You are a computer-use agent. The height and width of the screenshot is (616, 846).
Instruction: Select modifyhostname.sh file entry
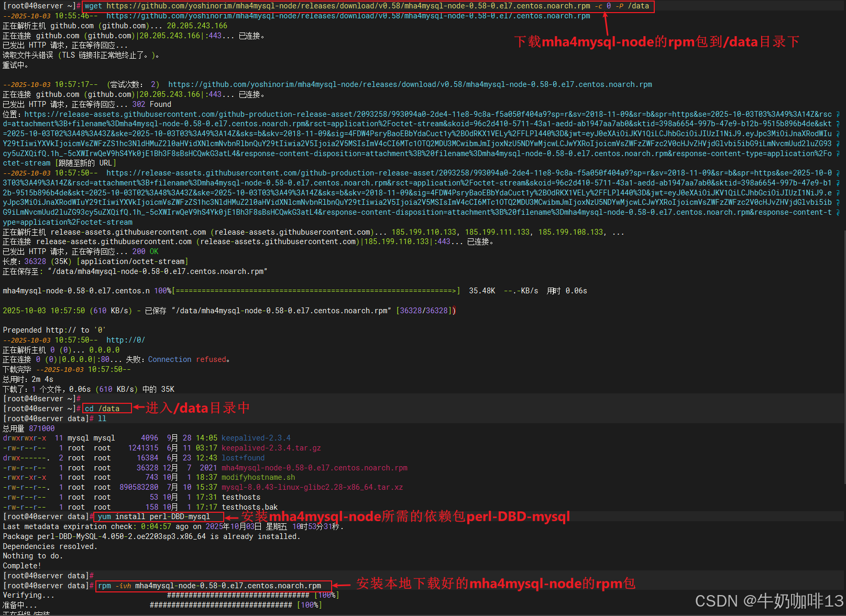(258, 477)
